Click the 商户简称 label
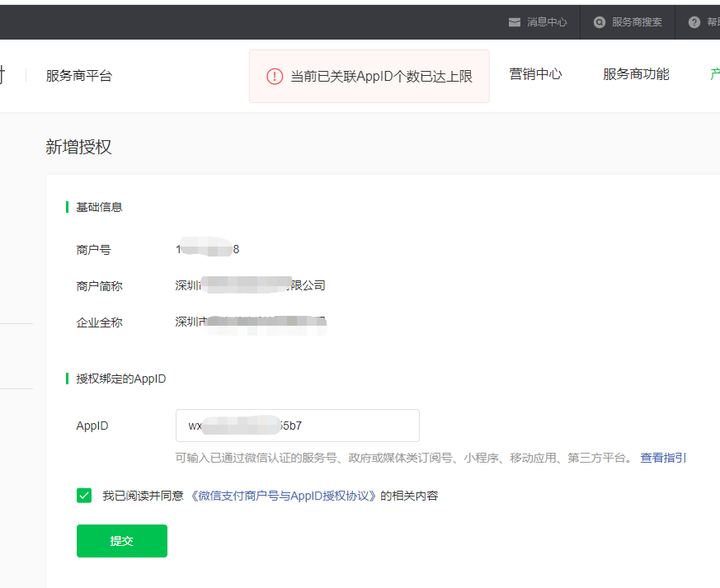 coord(99,286)
